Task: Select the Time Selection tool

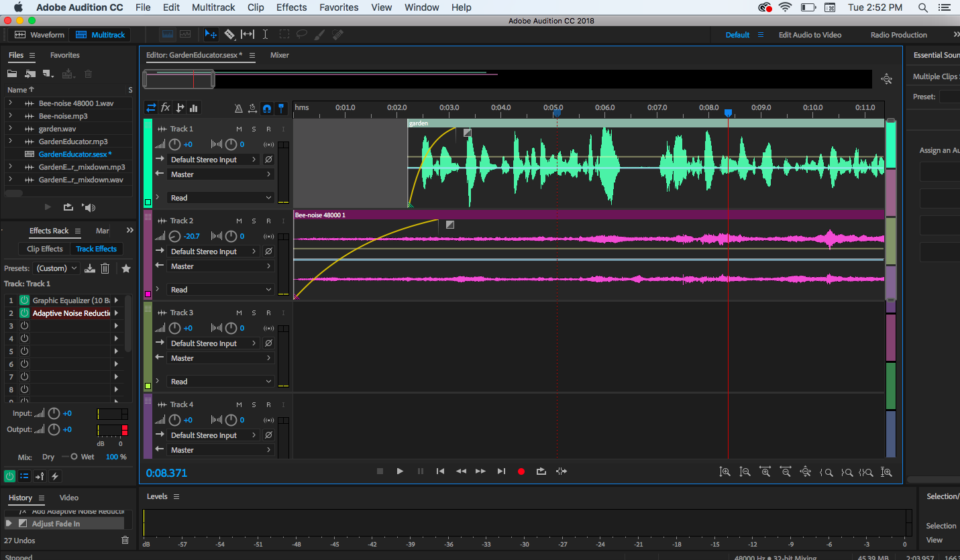Action: point(265,34)
